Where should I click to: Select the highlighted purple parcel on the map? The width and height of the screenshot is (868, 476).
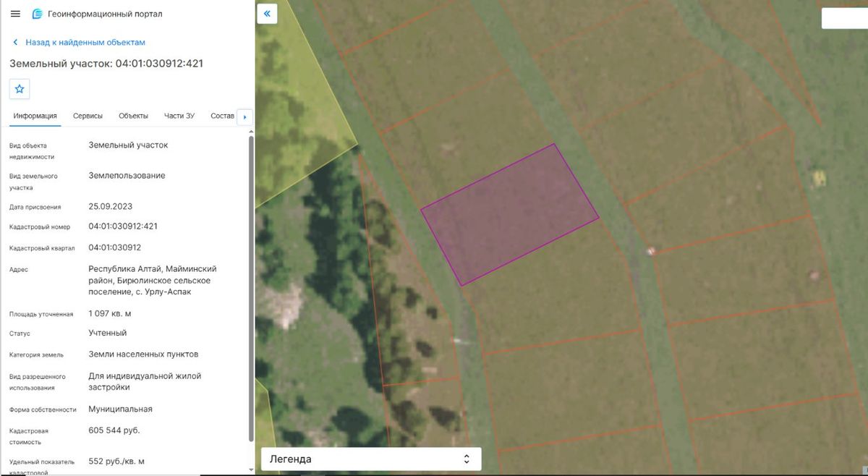click(x=510, y=214)
